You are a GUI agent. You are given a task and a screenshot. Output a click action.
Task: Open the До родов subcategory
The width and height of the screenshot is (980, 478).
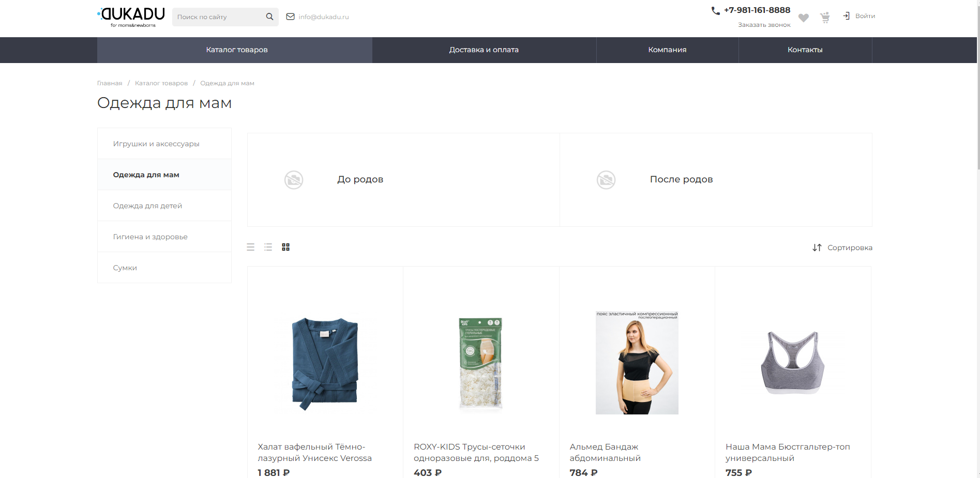[360, 179]
